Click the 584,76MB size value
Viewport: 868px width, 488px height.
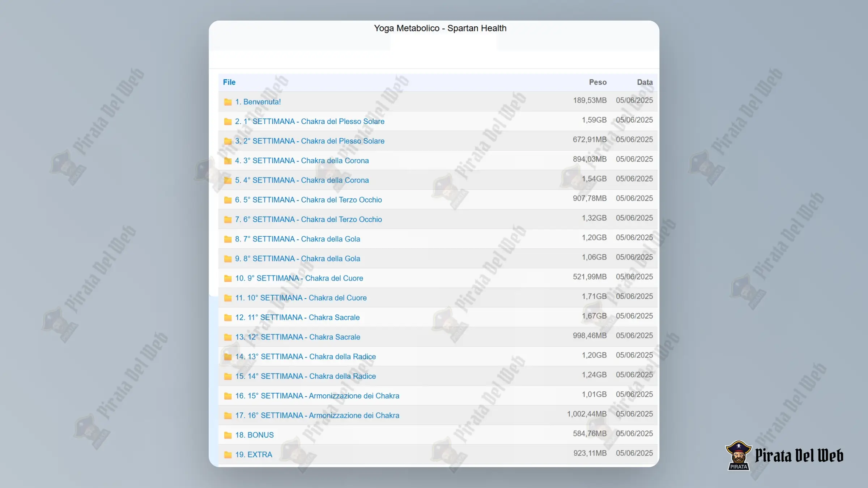[x=590, y=433]
